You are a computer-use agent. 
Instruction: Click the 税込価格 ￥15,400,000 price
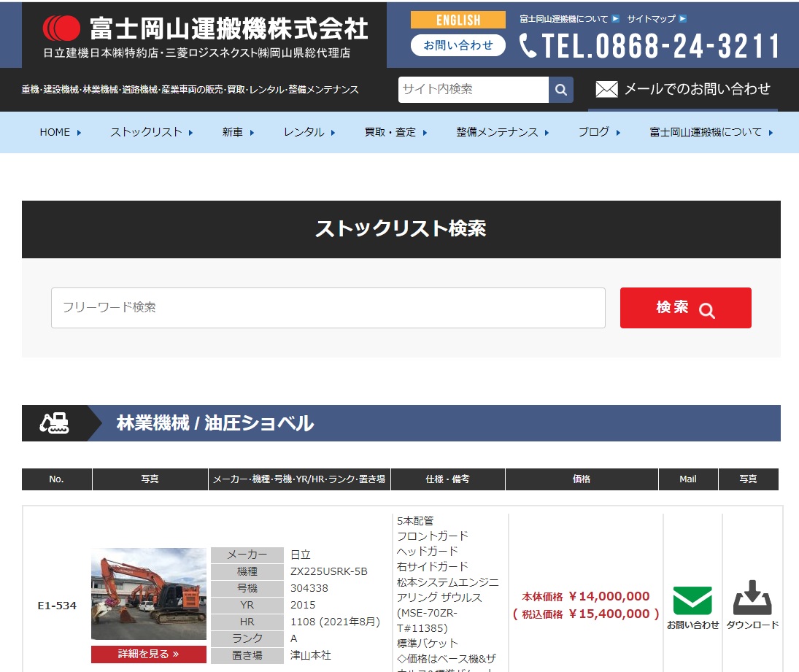tap(586, 614)
